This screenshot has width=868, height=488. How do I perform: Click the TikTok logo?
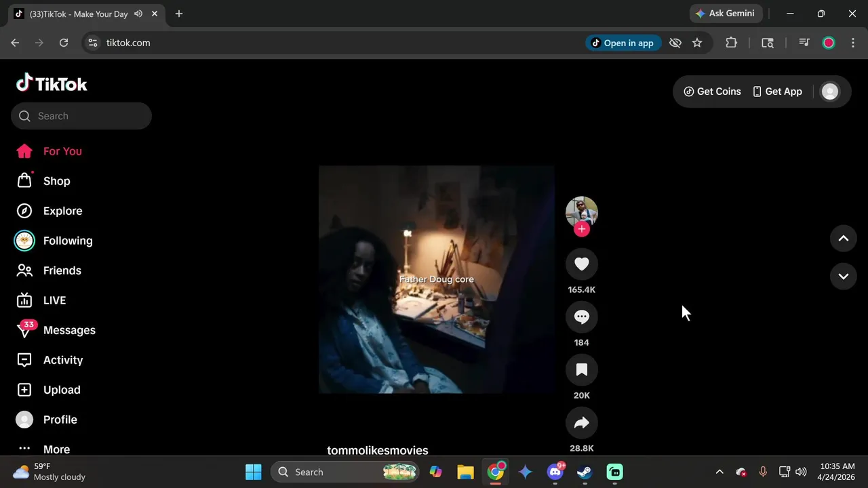[x=52, y=83]
